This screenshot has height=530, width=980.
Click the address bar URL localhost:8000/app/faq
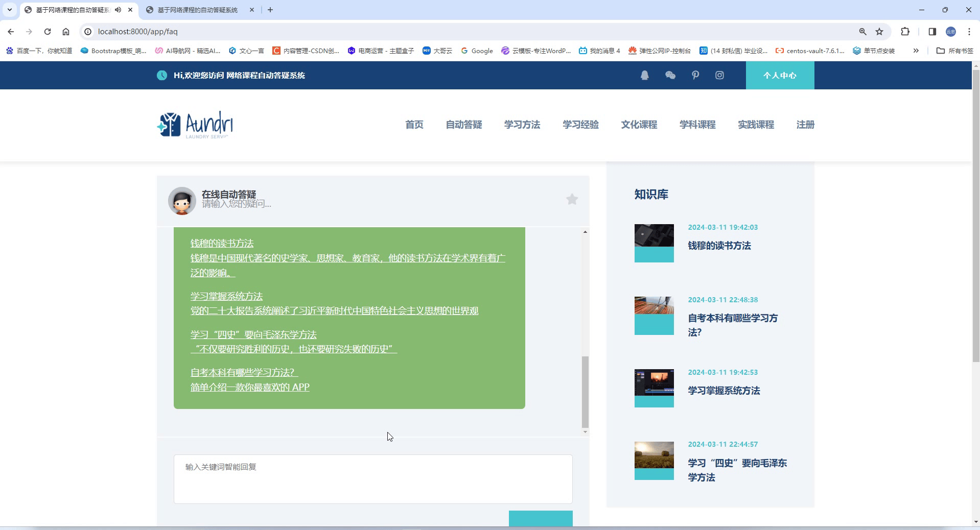pyautogui.click(x=138, y=32)
